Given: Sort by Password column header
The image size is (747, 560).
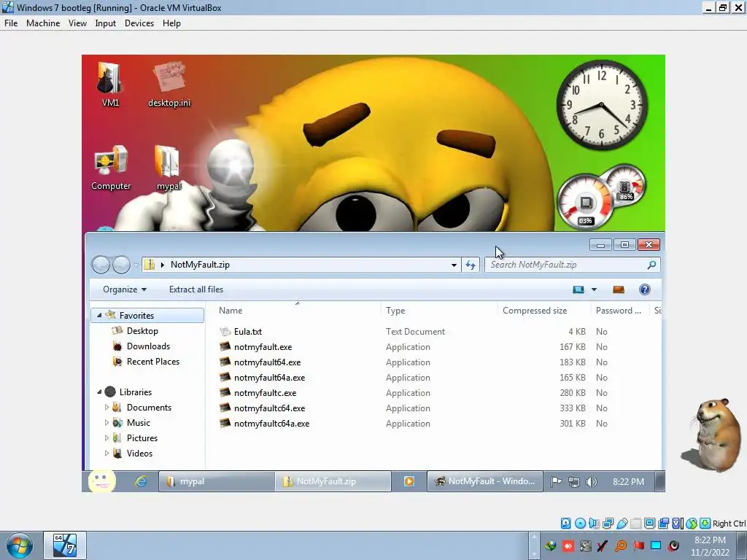Looking at the screenshot, I should pos(619,311).
